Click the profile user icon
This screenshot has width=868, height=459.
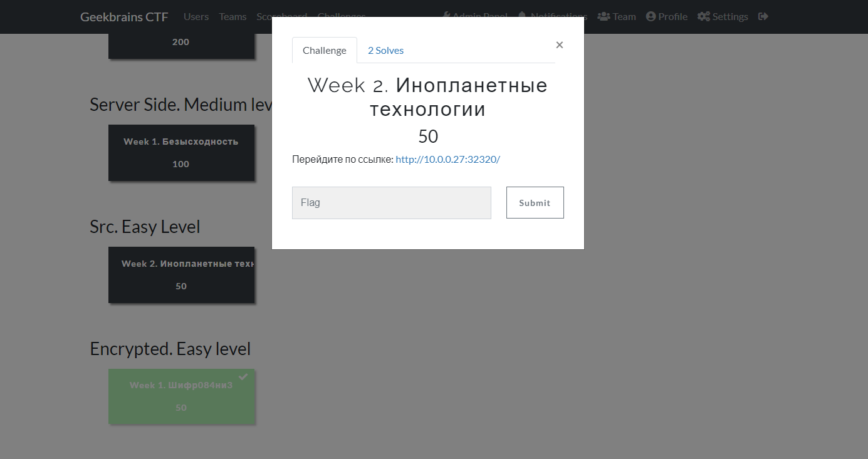(651, 17)
